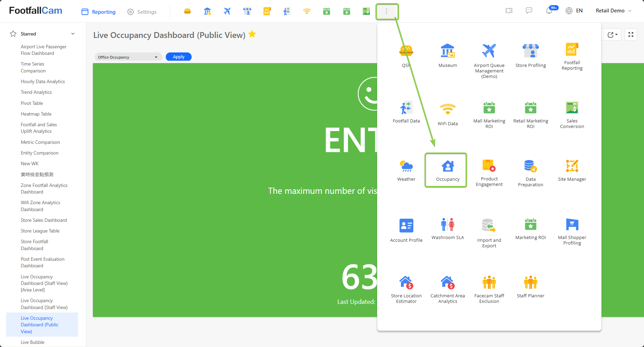Open Entity Comparison in sidebar
Viewport: 644px width, 347px height.
pos(39,153)
